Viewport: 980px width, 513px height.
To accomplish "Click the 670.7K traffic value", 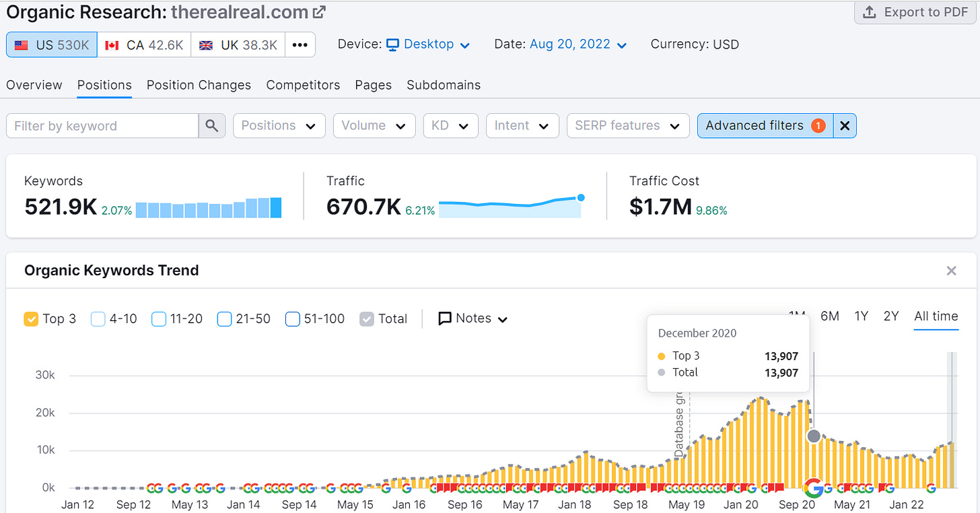I will point(364,207).
